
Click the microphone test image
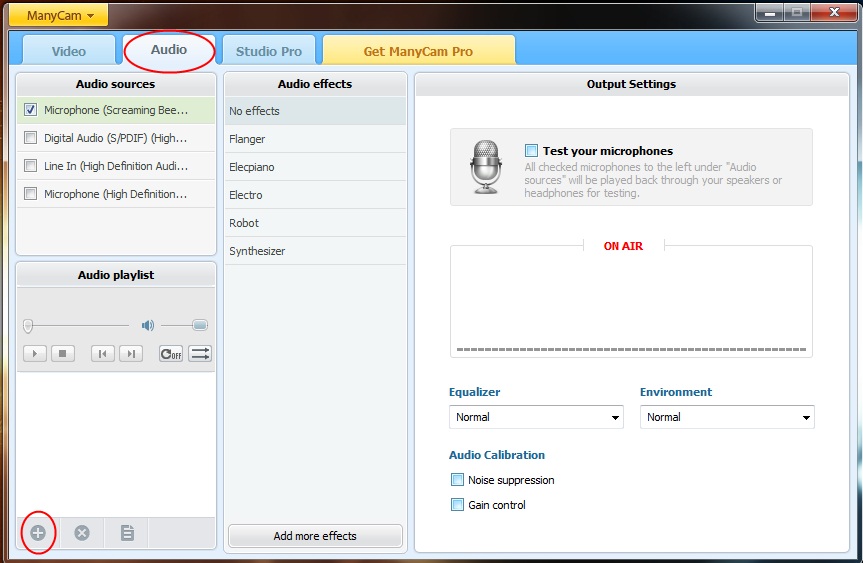point(486,167)
